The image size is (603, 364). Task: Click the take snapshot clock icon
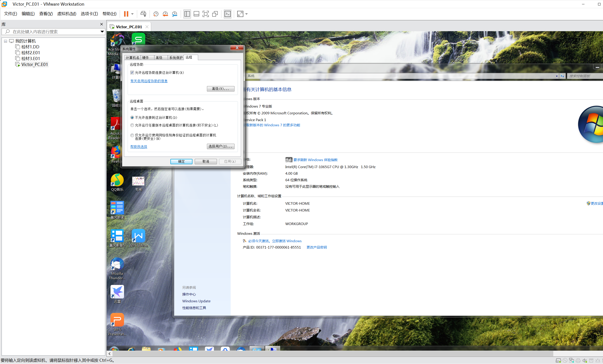pyautogui.click(x=156, y=14)
